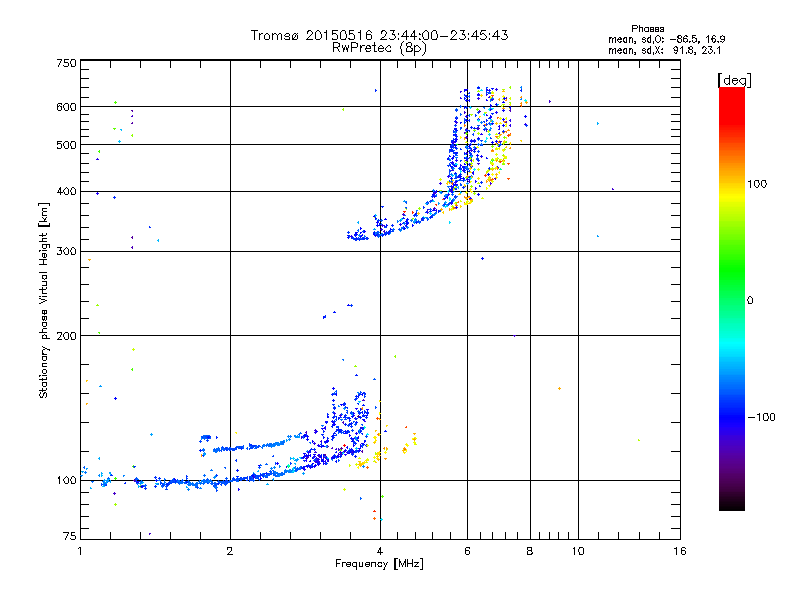The height and width of the screenshot is (600, 800).
Task: Click the '[deg]' colorbar unit label
Action: tap(734, 80)
